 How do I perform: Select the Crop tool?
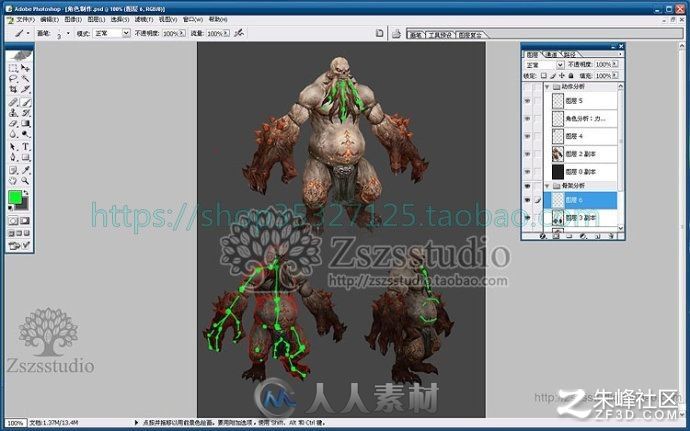click(x=13, y=89)
